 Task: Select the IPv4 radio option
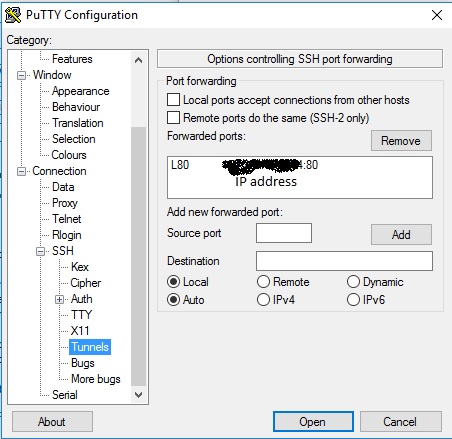coord(263,300)
